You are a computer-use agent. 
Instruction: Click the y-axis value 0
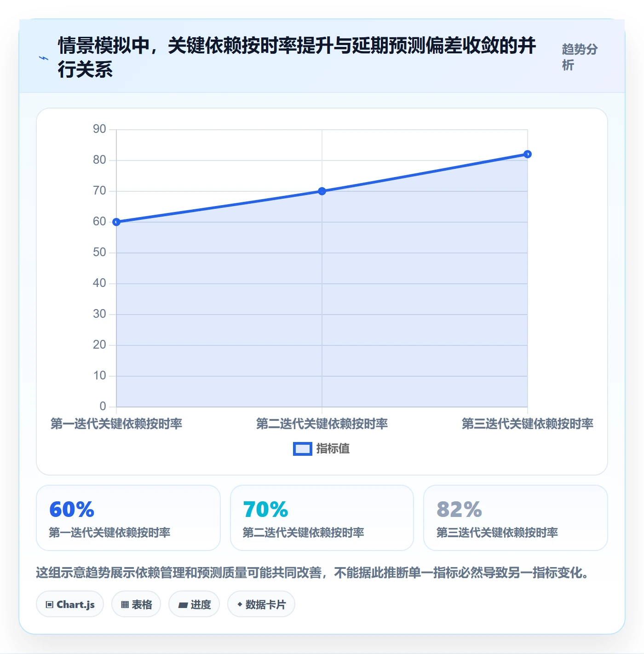103,406
